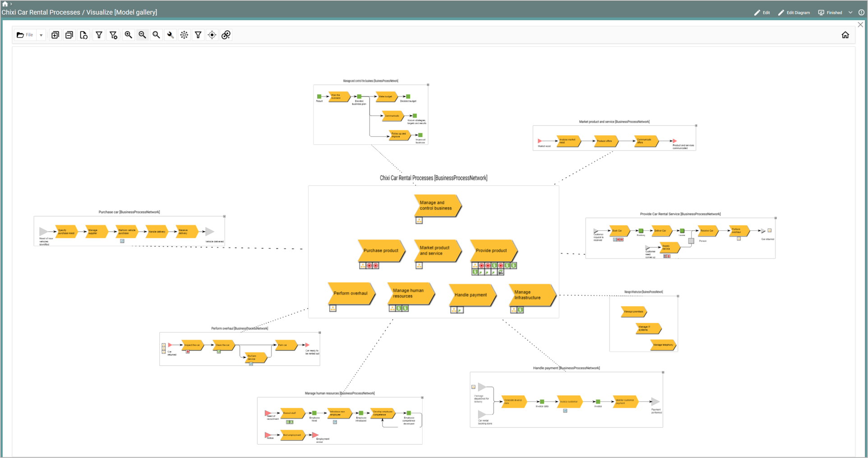Click the filter icon left of the clear-filter icon
Viewport: 868px width, 458px height.
99,35
